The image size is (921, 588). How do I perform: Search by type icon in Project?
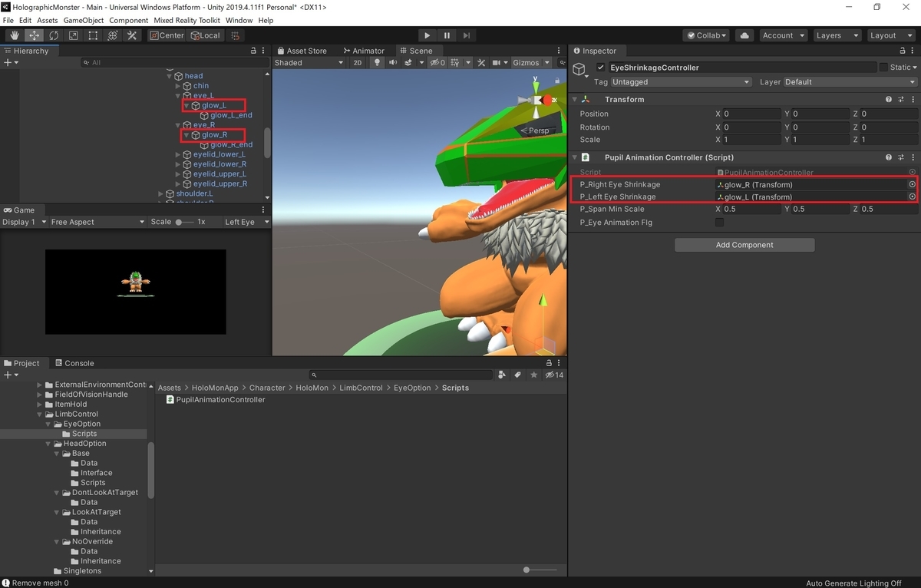(502, 375)
